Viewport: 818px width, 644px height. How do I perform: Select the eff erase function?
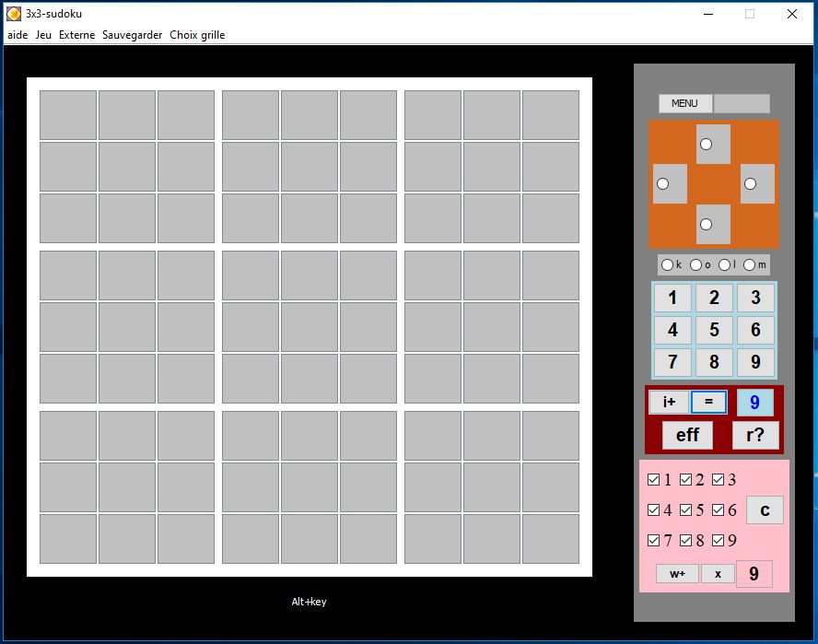(686, 435)
